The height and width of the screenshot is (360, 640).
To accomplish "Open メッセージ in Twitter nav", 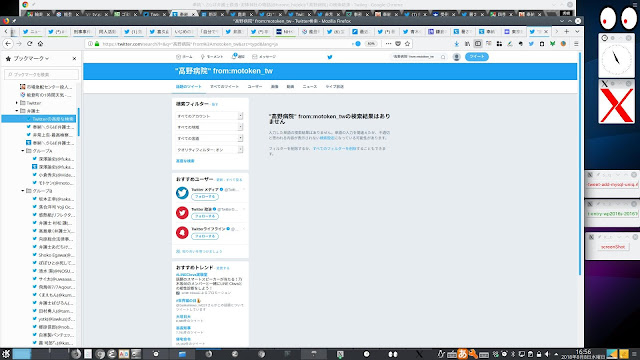I will (x=264, y=57).
